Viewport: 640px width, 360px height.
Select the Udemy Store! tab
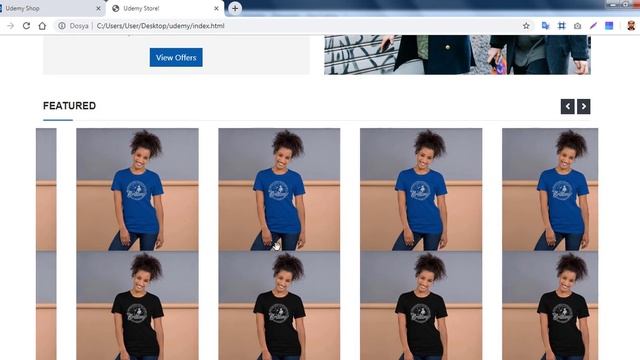coord(165,8)
